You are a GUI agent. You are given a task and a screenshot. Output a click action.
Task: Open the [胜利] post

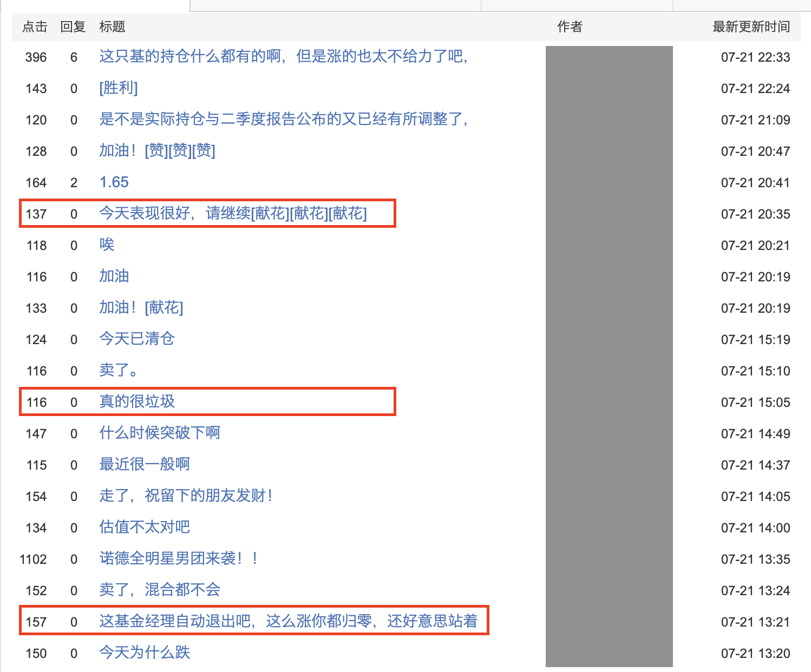119,88
